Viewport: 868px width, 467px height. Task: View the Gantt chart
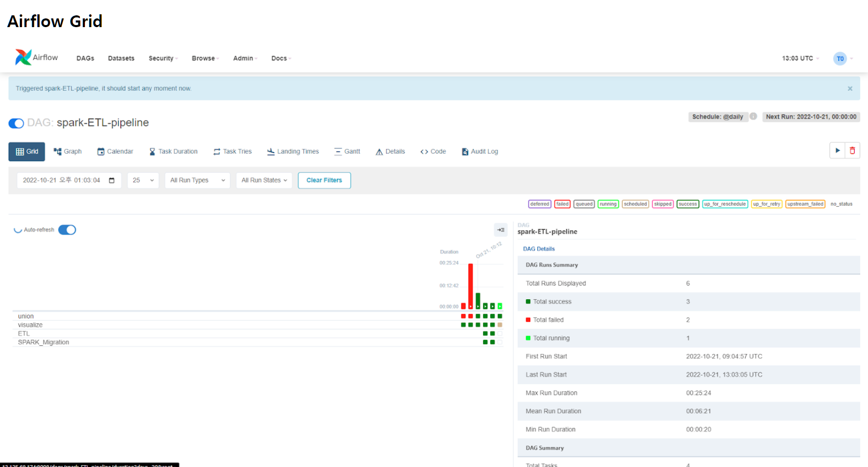coord(347,151)
